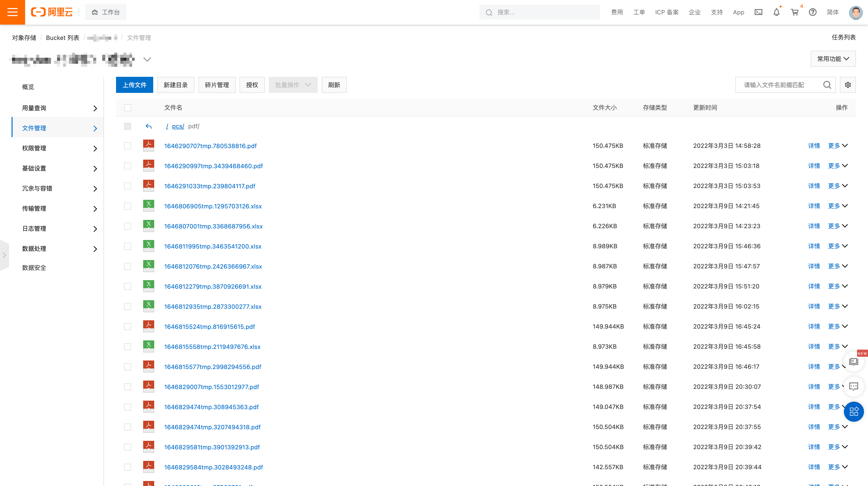Click the back arrow to parent folder
The width and height of the screenshot is (868, 486).
coord(149,126)
